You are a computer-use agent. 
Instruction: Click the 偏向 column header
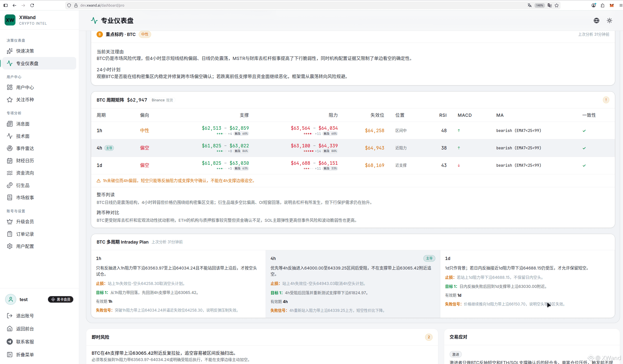[145, 115]
